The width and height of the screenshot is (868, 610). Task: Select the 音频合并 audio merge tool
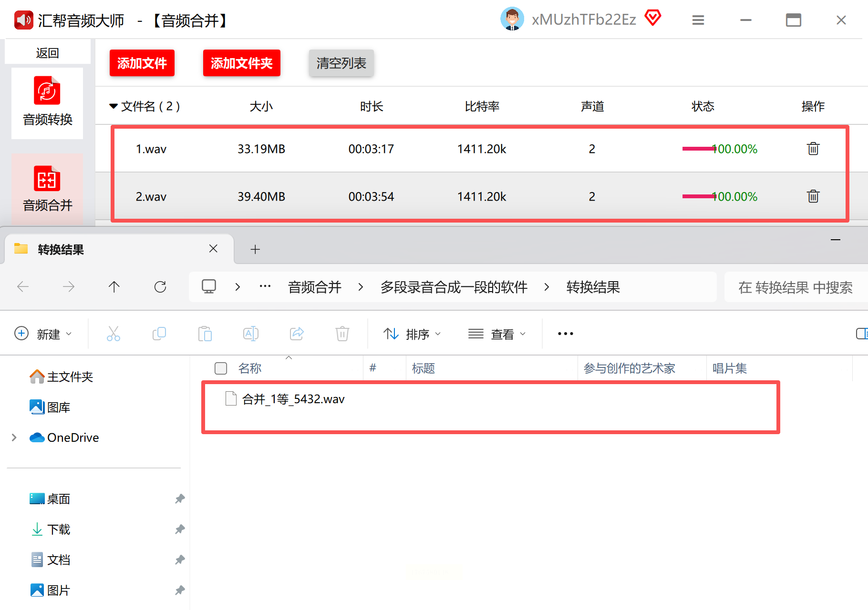pyautogui.click(x=47, y=189)
